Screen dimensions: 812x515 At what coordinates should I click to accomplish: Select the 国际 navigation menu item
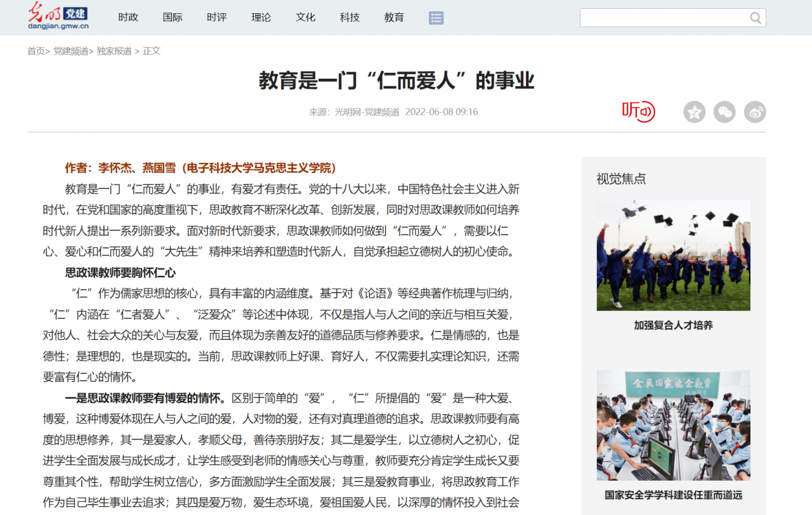173,18
